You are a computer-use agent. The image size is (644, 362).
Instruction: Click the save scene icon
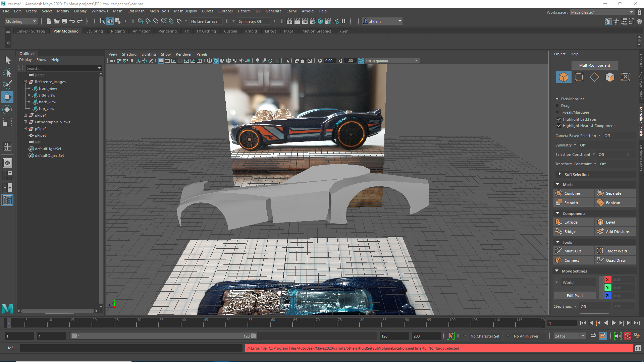click(x=64, y=21)
